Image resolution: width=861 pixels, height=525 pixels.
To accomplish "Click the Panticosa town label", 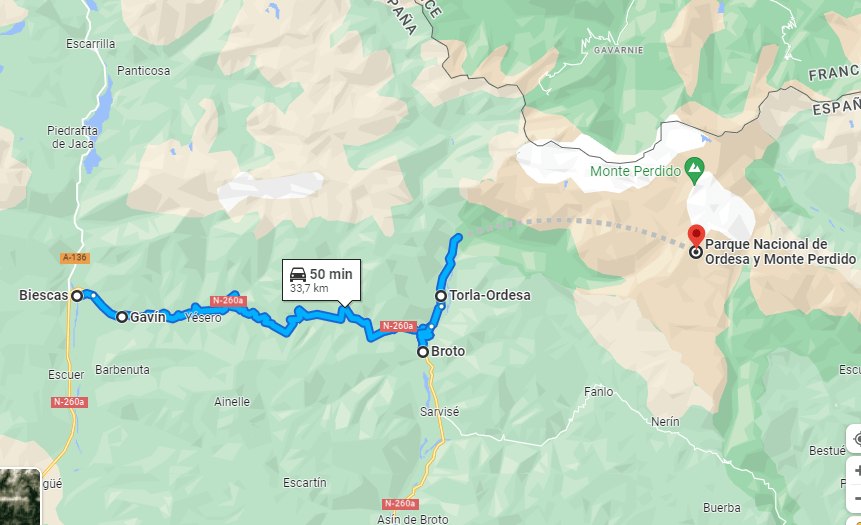I will click(143, 71).
